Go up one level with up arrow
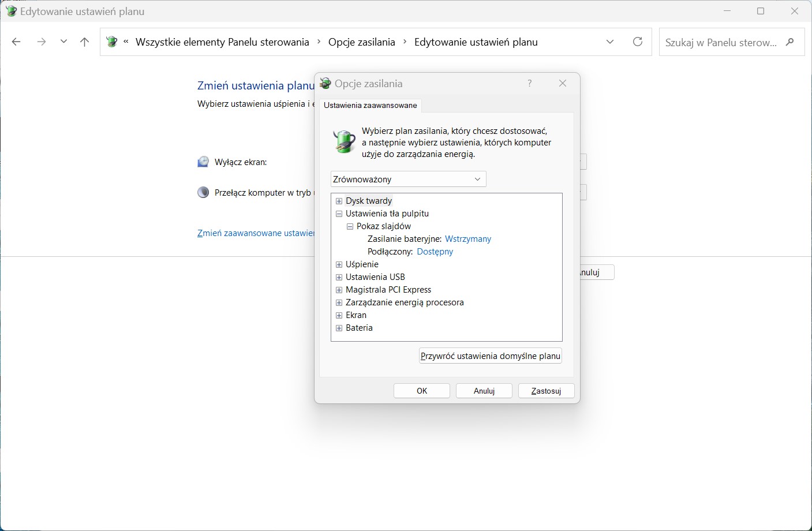The width and height of the screenshot is (812, 531). [x=84, y=42]
